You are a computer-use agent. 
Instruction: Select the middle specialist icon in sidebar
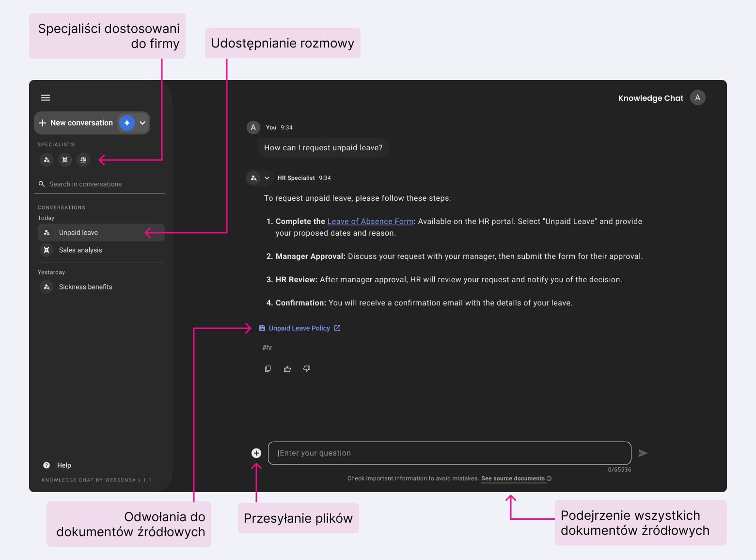point(64,160)
